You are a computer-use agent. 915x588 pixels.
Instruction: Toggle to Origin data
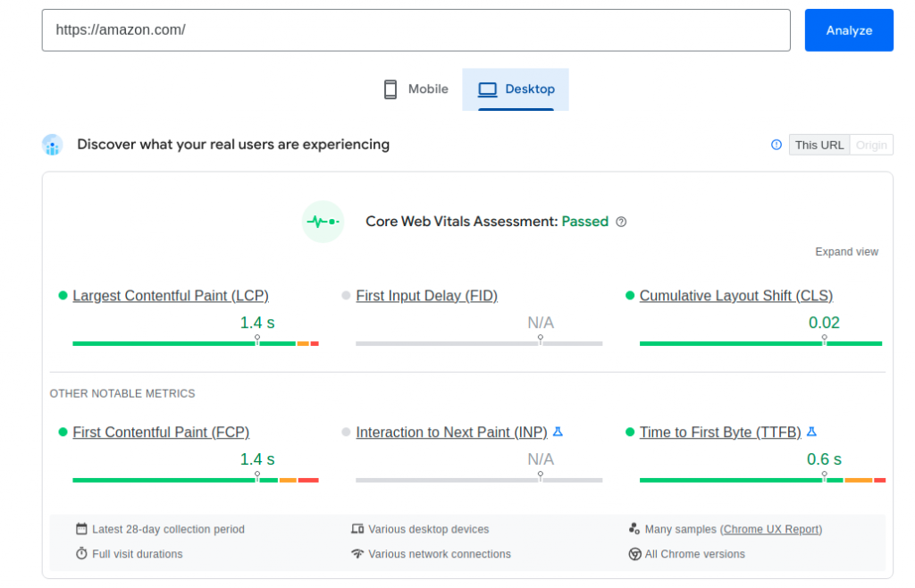pyautogui.click(x=871, y=145)
